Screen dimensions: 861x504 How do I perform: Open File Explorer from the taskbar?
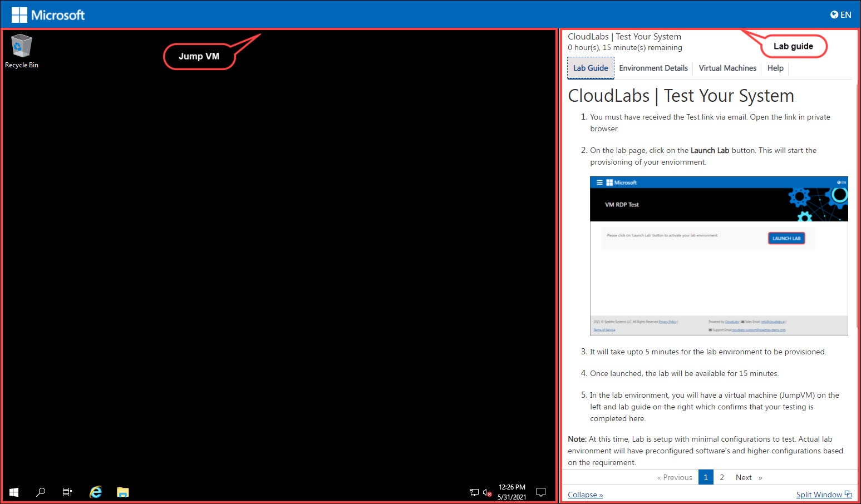pos(123,492)
